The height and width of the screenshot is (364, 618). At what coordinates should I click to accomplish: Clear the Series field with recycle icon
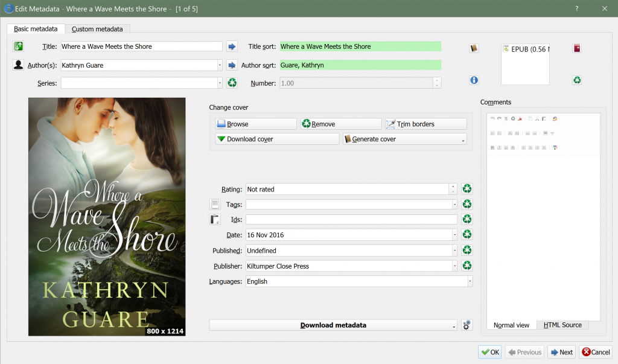[232, 83]
